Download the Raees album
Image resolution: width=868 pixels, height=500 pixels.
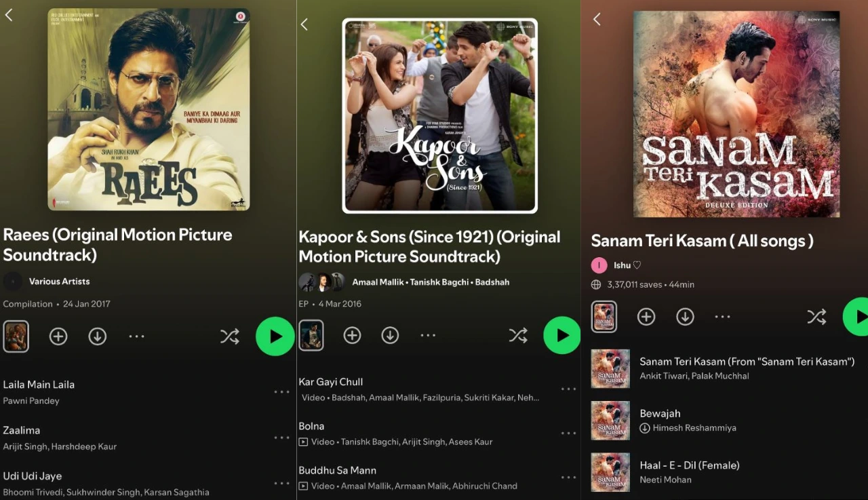(98, 336)
